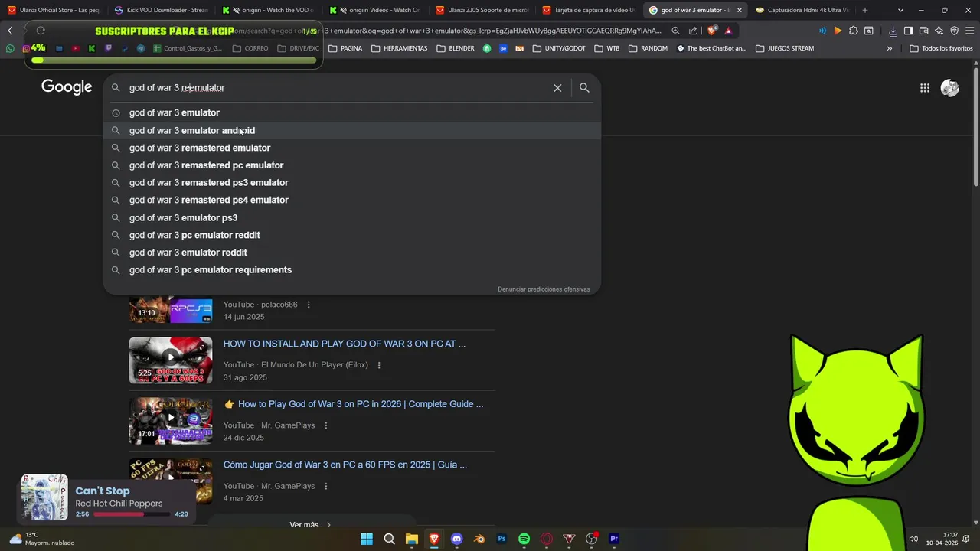Viewport: 980px width, 551px height.
Task: Click inside the Google search input field
Action: (x=337, y=88)
